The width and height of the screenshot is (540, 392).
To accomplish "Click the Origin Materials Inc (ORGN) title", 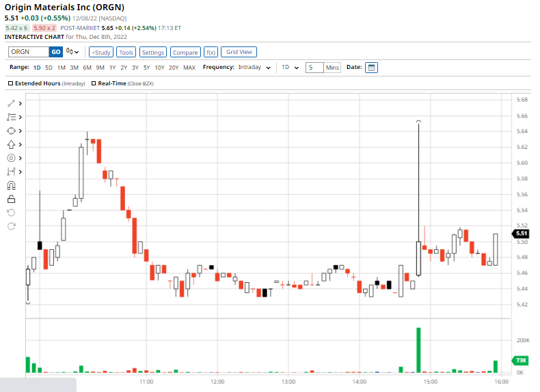I will coord(64,8).
